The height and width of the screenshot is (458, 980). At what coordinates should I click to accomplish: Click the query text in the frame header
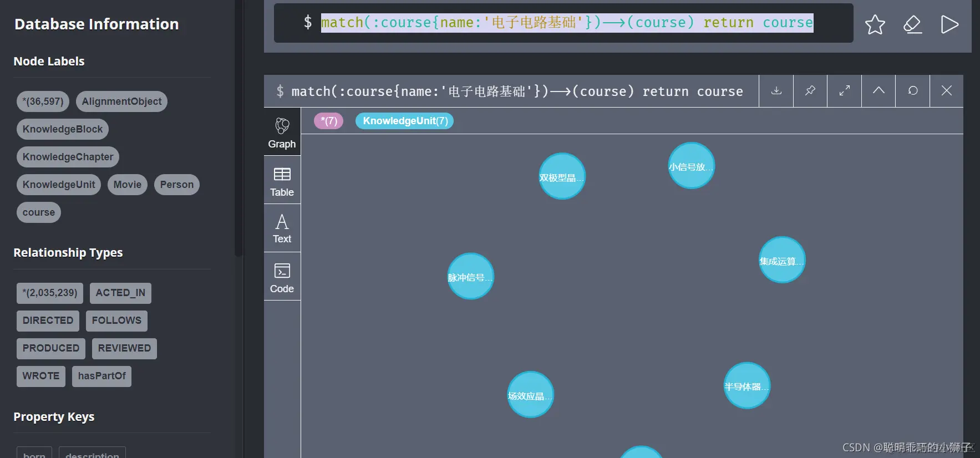[517, 91]
